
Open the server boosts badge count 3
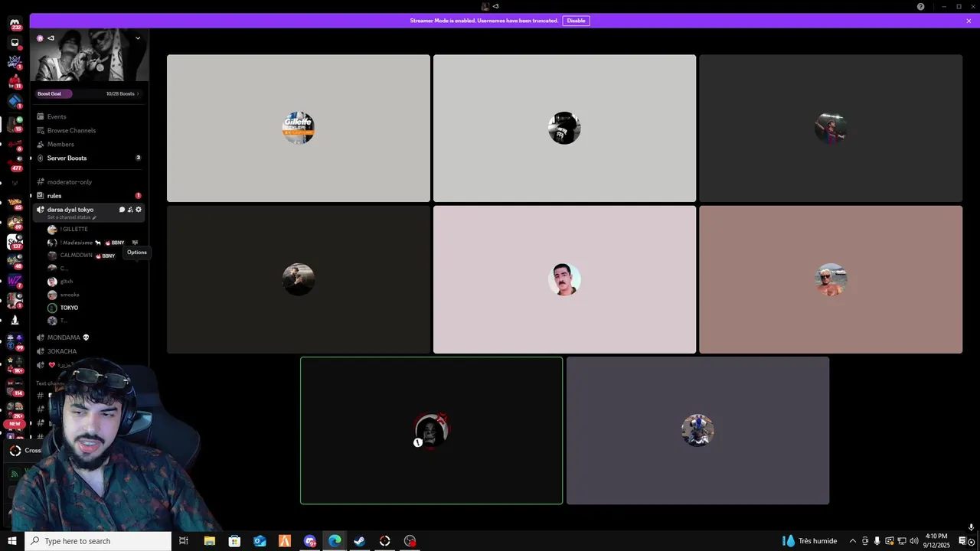(139, 158)
